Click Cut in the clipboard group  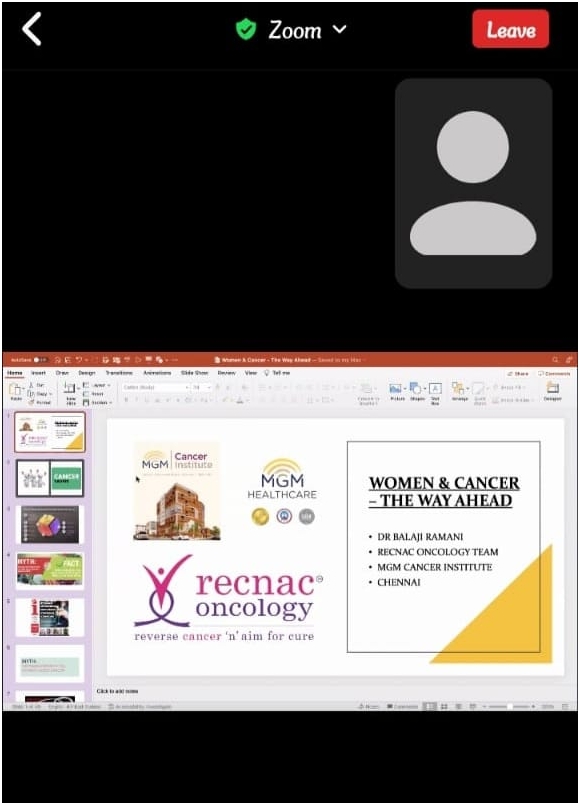(x=37, y=385)
